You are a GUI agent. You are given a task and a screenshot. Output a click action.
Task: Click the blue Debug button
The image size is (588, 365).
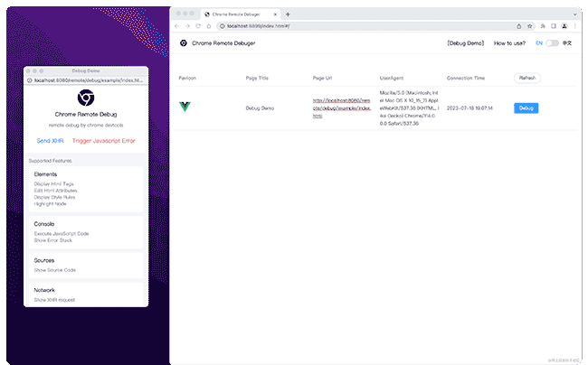click(526, 108)
